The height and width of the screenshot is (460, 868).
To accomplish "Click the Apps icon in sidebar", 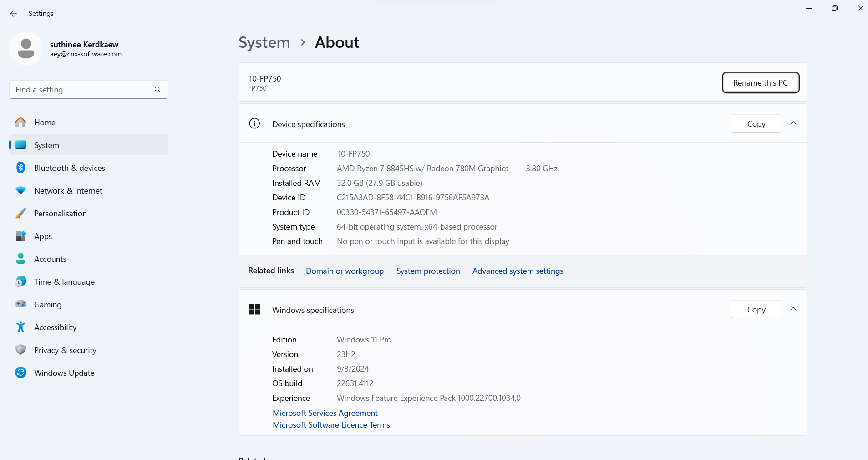I will [x=20, y=236].
